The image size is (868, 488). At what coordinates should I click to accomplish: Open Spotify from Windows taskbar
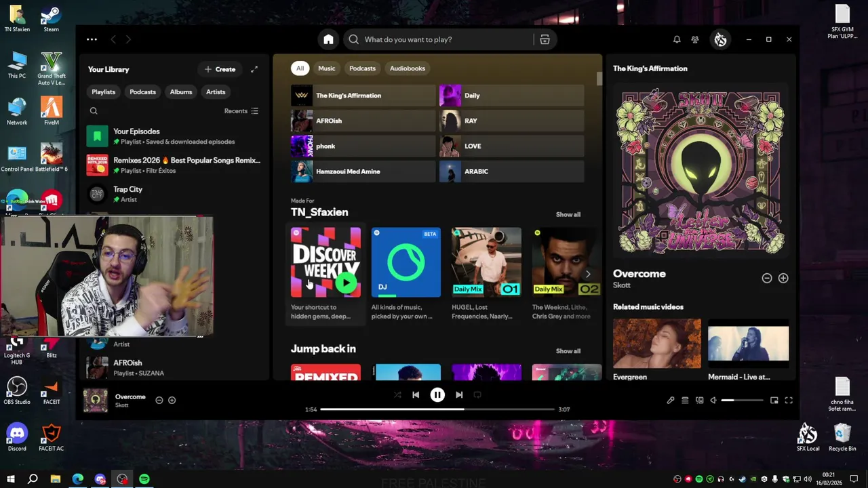(144, 479)
